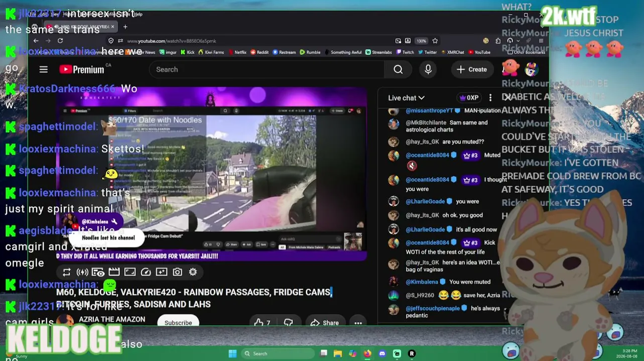This screenshot has width=644, height=361.
Task: Click the sparkle enhance filter icon
Action: pos(162,272)
